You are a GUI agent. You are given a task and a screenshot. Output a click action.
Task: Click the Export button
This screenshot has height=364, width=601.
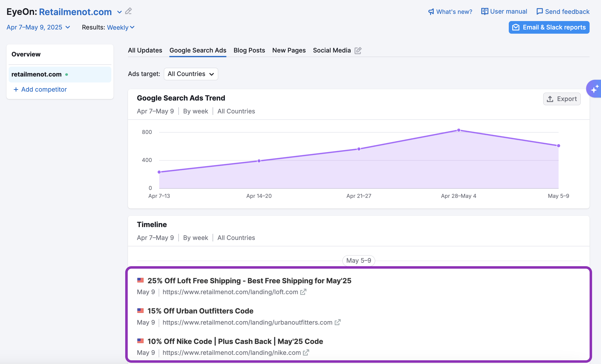(562, 99)
